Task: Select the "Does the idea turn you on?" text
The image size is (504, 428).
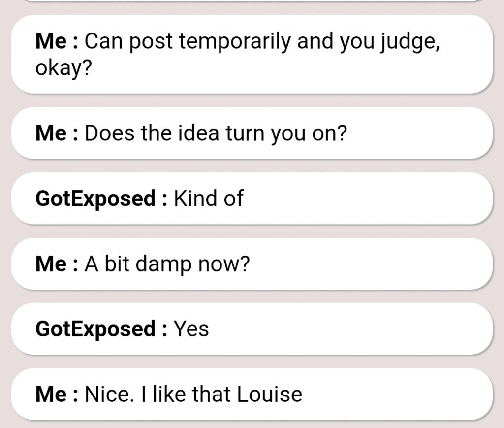Action: tap(216, 133)
